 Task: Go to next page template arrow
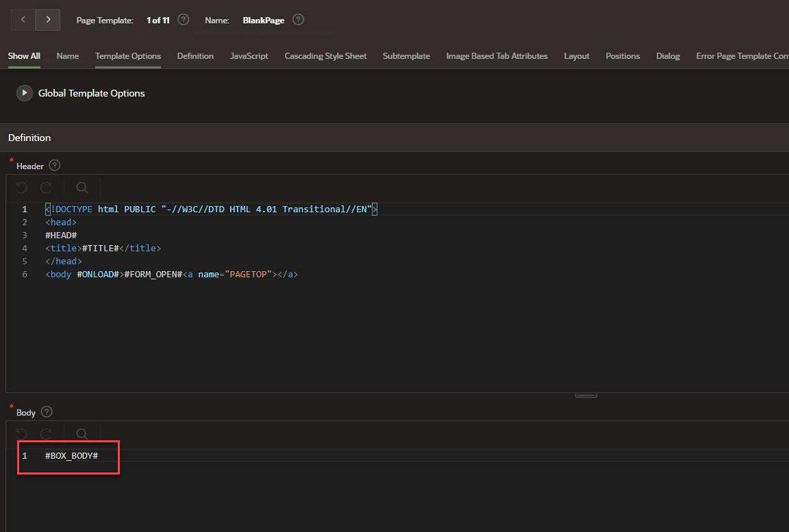point(48,20)
